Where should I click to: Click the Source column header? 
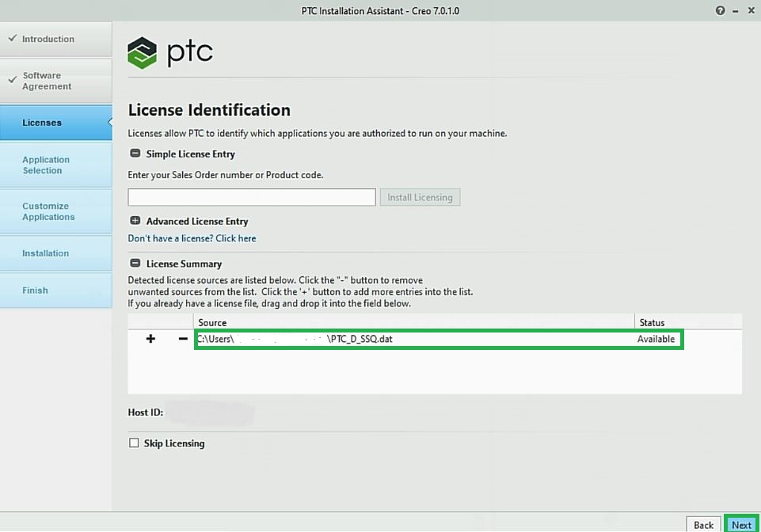point(413,322)
